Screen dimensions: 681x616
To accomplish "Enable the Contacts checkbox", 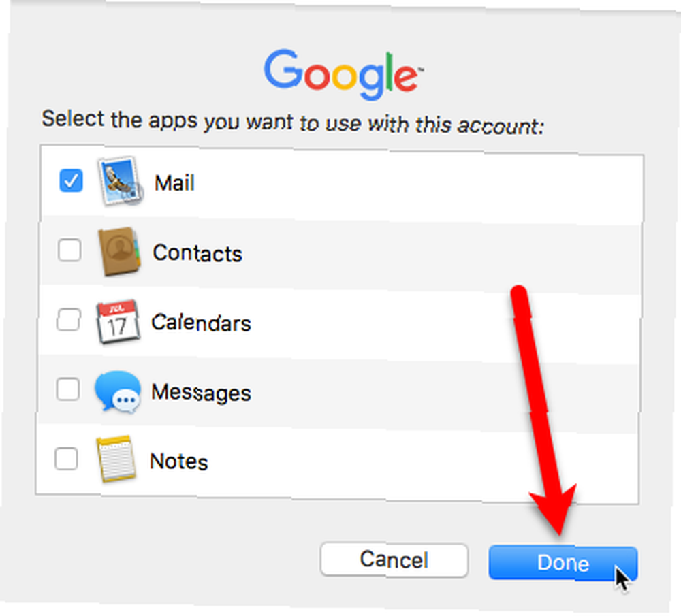I will click(x=69, y=250).
